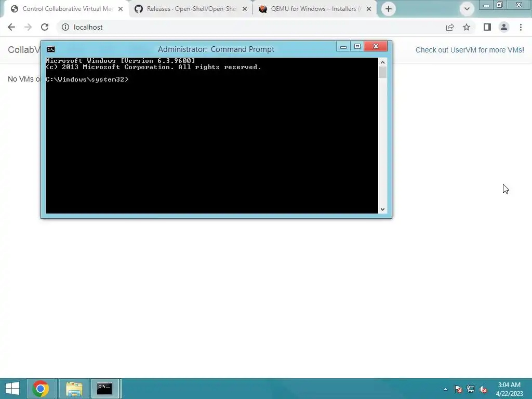Open Chrome three-dot menu
The height and width of the screenshot is (399, 532).
[x=521, y=27]
